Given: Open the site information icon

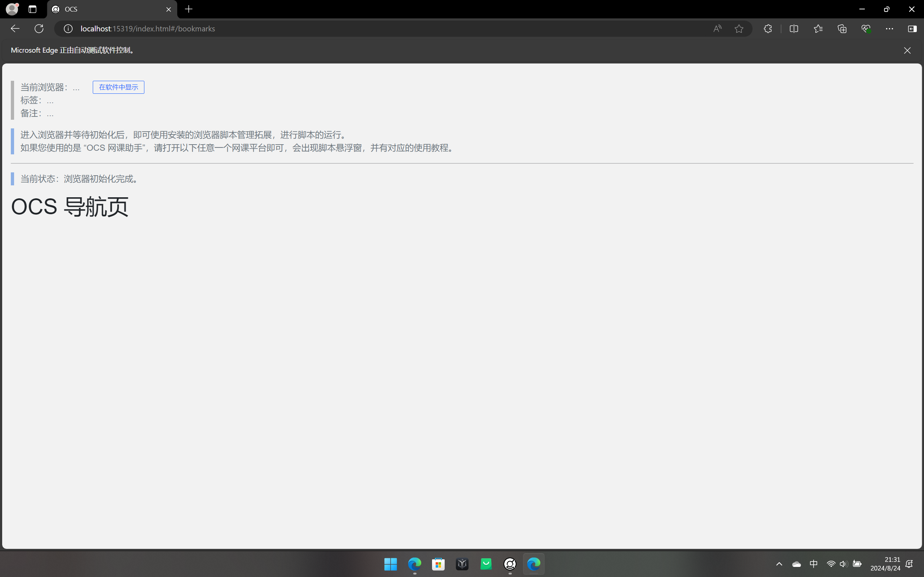Looking at the screenshot, I should [68, 28].
